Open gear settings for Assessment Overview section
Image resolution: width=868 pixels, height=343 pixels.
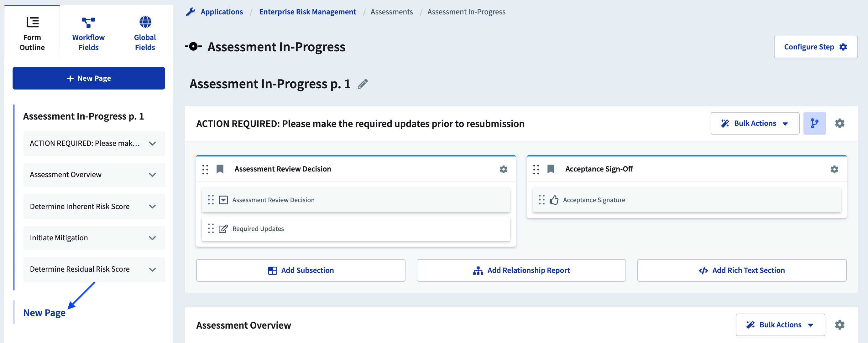(839, 325)
